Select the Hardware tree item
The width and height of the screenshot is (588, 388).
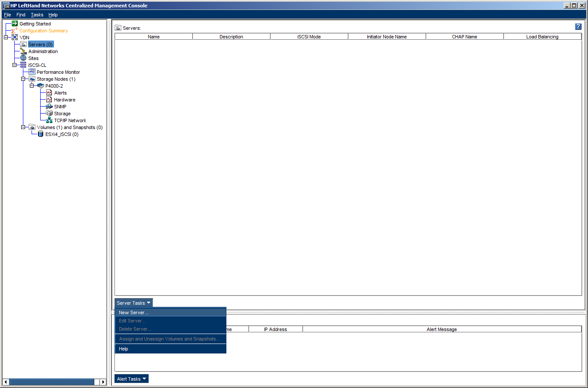pyautogui.click(x=64, y=100)
